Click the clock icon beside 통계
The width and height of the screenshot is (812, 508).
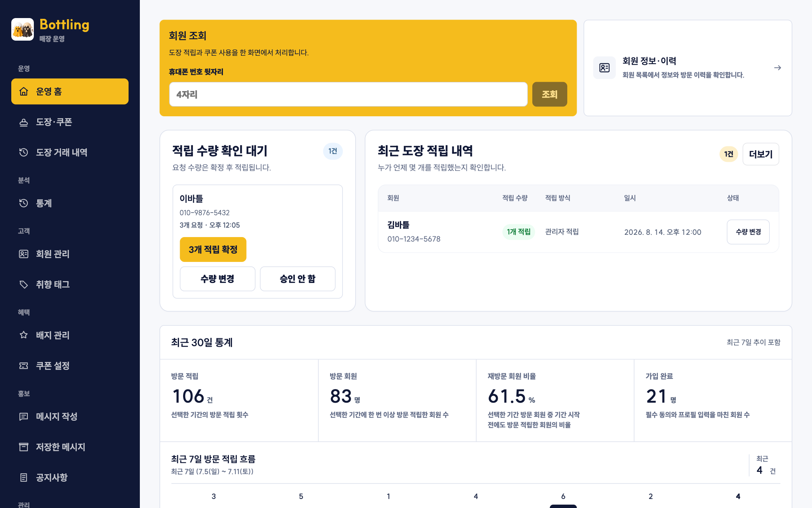pyautogui.click(x=24, y=203)
